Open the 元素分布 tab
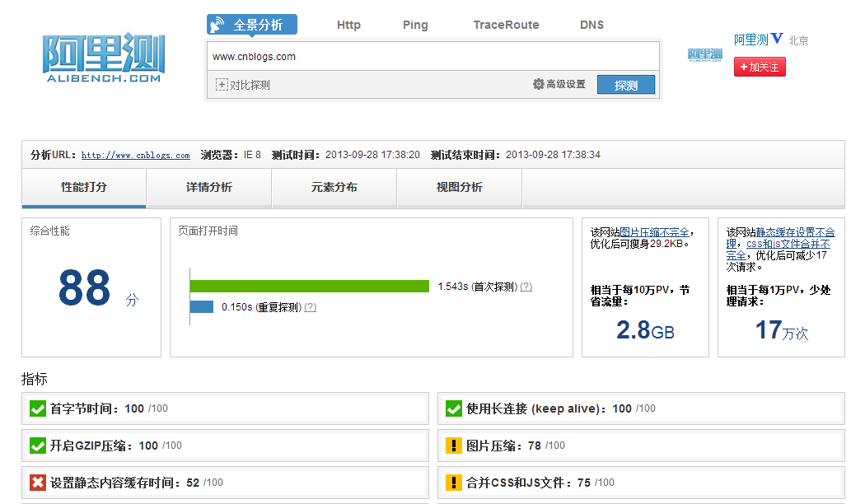 [334, 188]
